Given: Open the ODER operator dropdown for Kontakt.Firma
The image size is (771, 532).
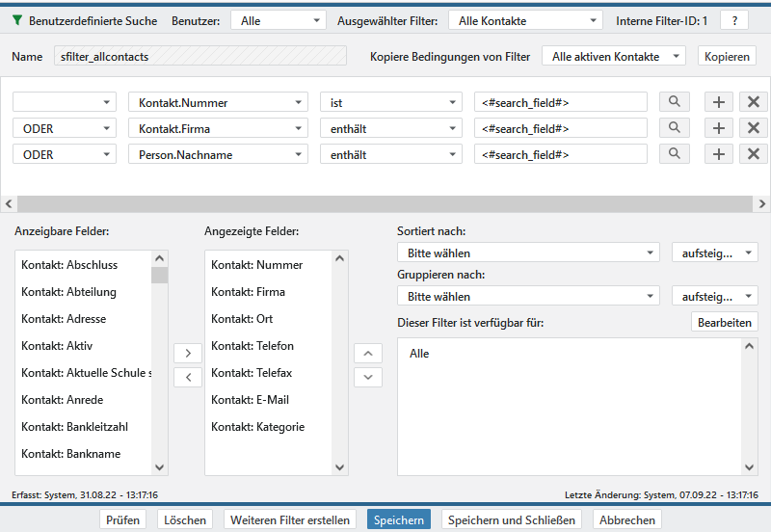Looking at the screenshot, I should click(64, 128).
